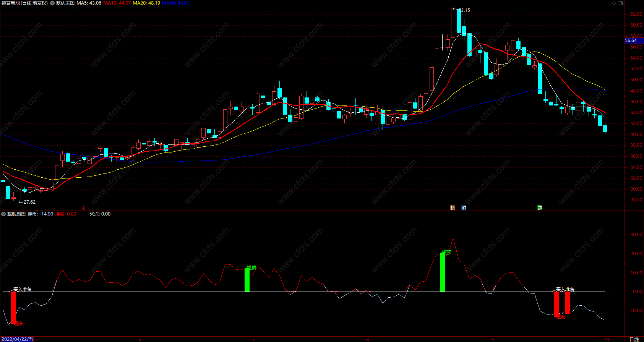Click the 日线 period label at bottom right
644x342 pixels.
click(634, 339)
